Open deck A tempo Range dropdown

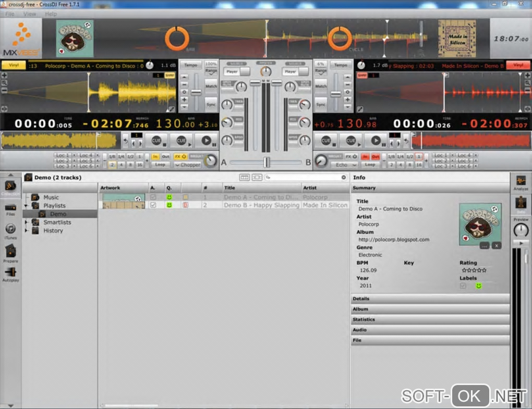point(211,72)
